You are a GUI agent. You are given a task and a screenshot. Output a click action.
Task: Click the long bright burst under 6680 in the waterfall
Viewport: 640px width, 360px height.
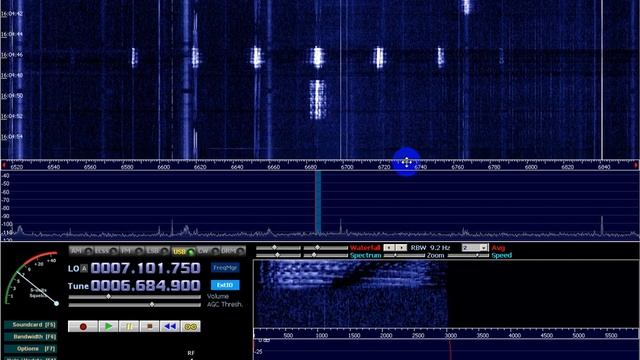pyautogui.click(x=317, y=100)
